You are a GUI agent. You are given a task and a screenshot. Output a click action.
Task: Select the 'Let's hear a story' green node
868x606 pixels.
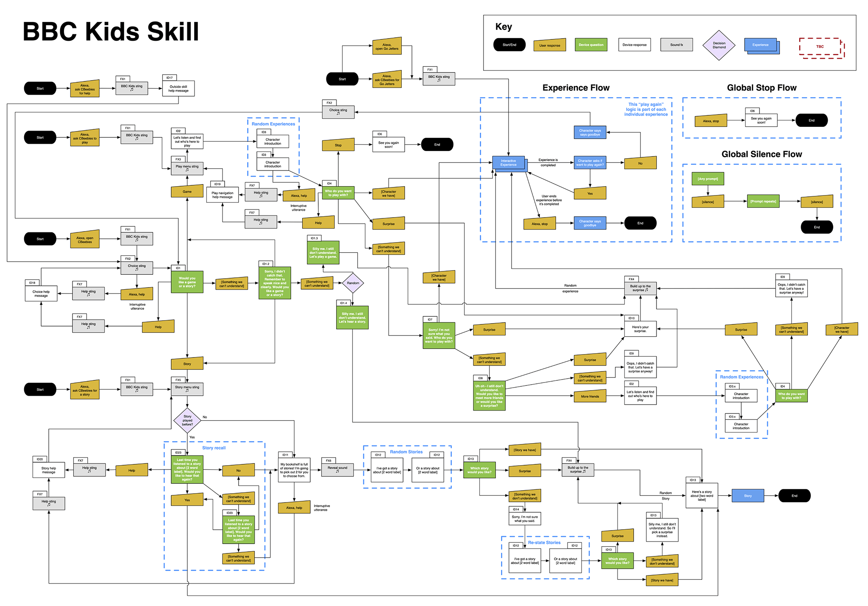point(352,318)
